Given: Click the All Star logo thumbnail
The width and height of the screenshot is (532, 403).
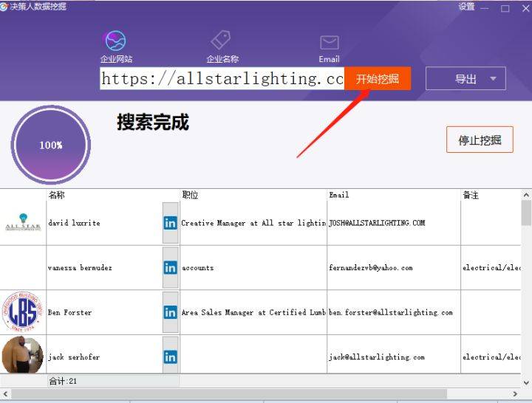Looking at the screenshot, I should (23, 222).
